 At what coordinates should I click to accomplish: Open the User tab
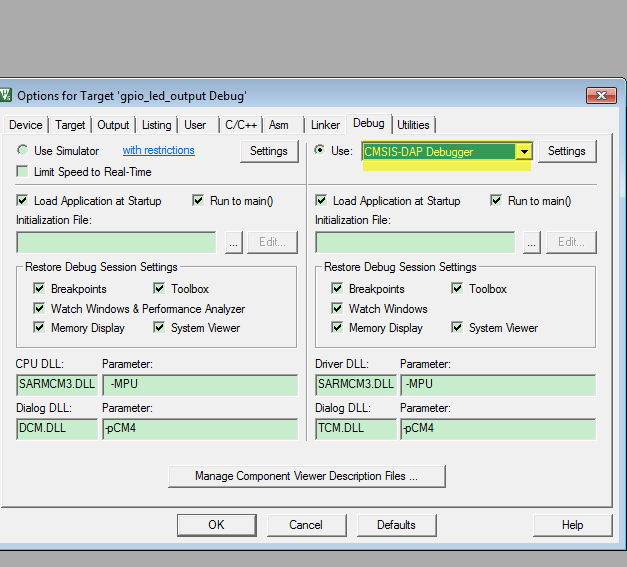click(195, 125)
